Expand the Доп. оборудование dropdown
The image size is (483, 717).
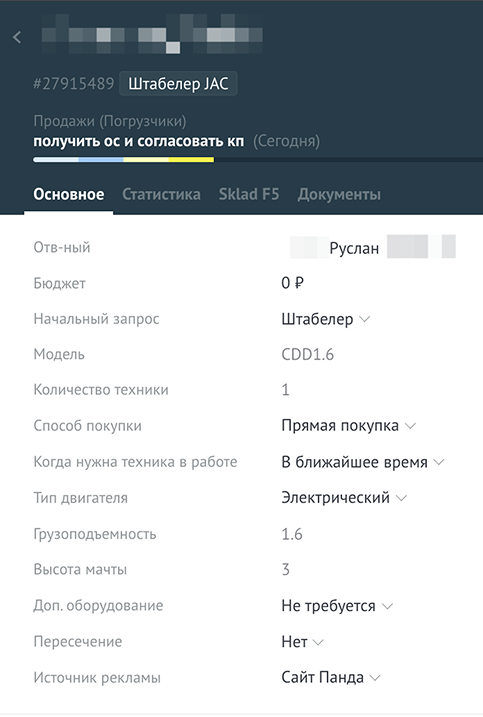point(337,606)
